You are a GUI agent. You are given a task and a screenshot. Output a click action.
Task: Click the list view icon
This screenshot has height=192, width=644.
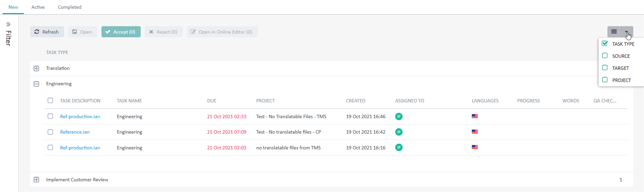click(x=614, y=32)
